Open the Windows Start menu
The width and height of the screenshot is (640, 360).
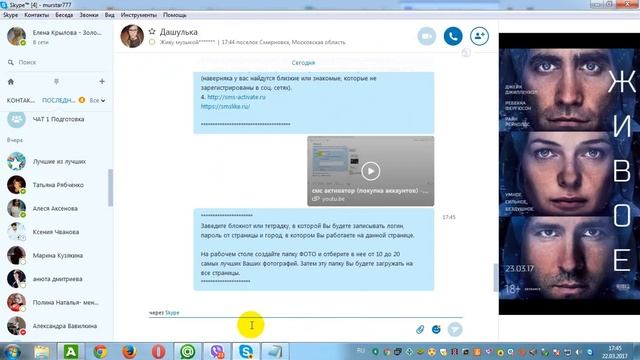(x=12, y=352)
